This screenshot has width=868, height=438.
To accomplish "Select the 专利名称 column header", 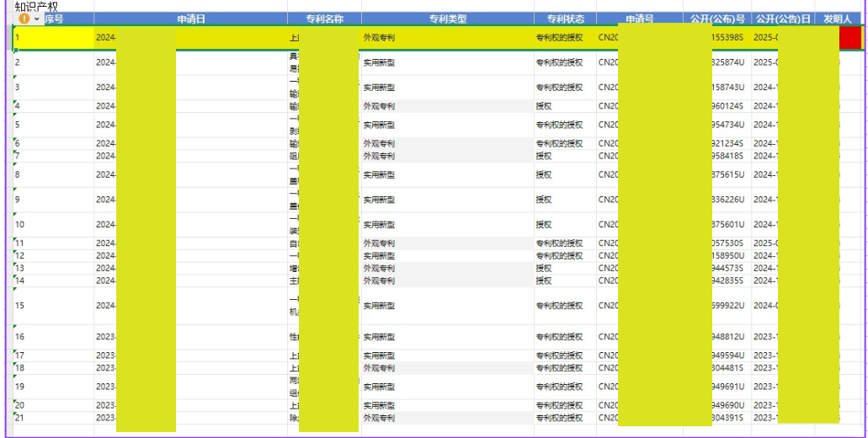I will click(325, 19).
